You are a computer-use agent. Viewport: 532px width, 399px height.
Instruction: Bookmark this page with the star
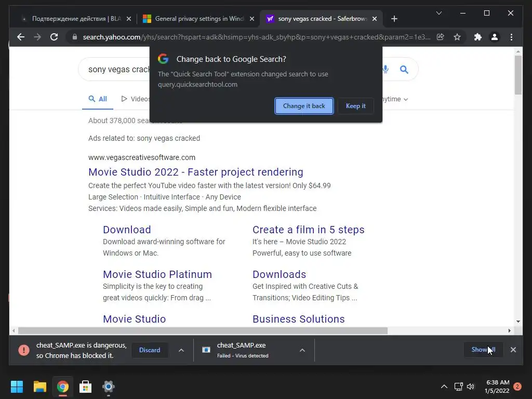pos(457,37)
